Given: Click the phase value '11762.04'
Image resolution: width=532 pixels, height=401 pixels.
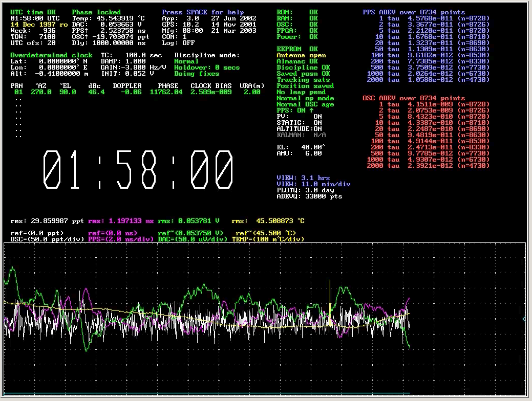Looking at the screenshot, I should [166, 92].
